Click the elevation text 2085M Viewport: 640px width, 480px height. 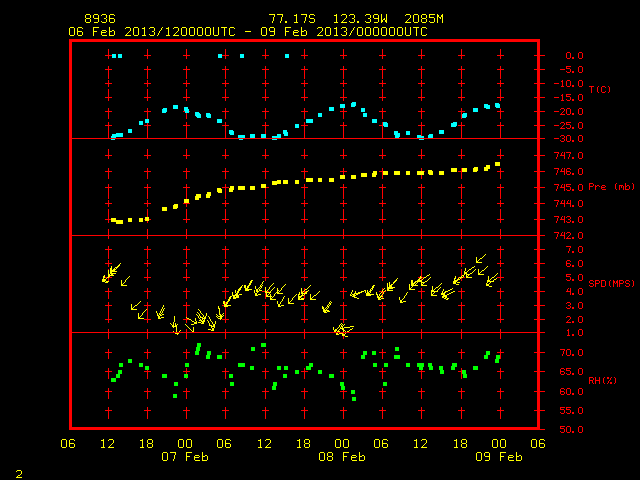(x=424, y=19)
